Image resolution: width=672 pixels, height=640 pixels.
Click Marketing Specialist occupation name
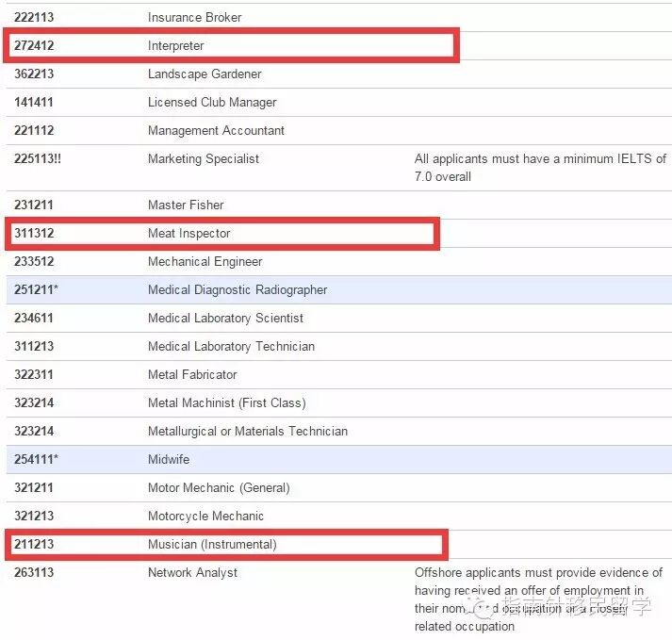[x=204, y=158]
